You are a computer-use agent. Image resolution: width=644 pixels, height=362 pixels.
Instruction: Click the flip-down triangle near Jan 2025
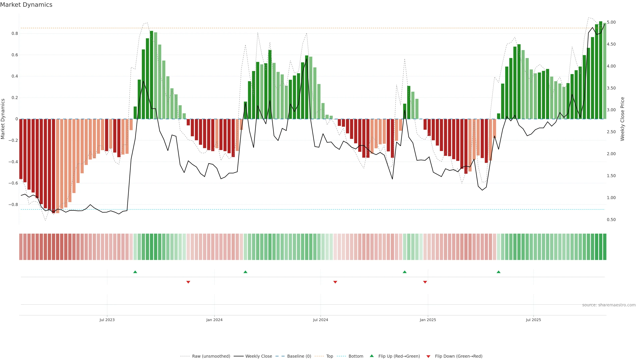[425, 282]
